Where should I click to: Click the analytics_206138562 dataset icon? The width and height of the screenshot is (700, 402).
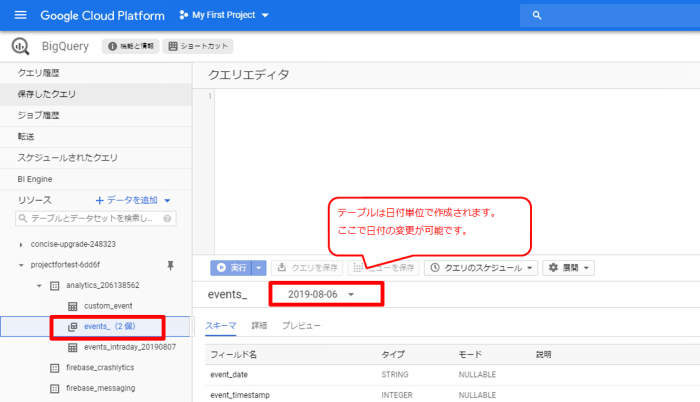54,285
